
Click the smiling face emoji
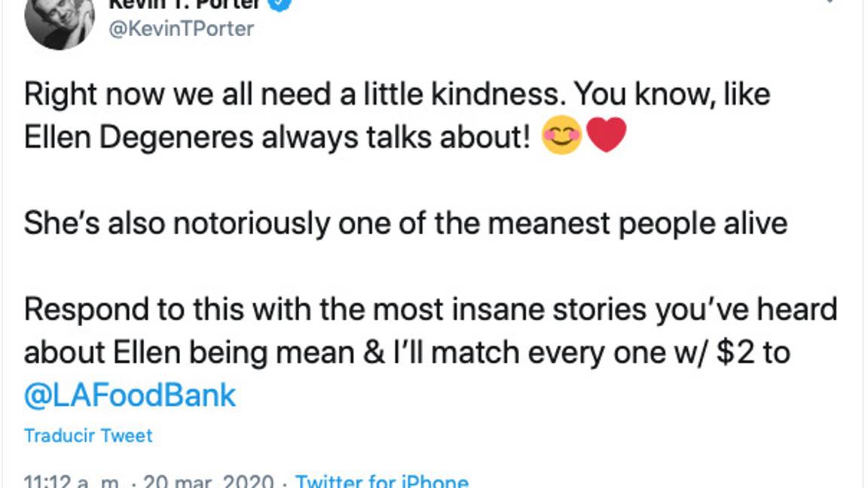point(562,136)
